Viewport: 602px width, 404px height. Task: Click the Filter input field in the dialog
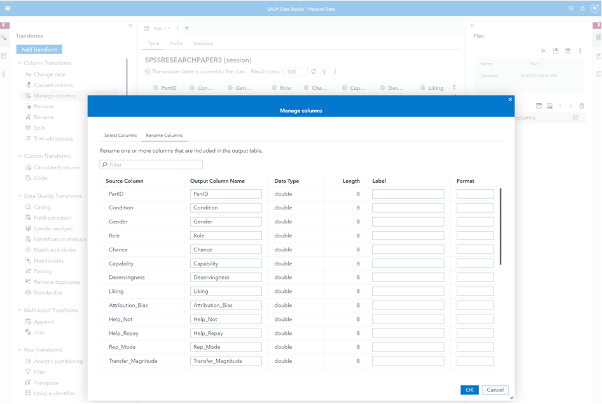point(151,164)
